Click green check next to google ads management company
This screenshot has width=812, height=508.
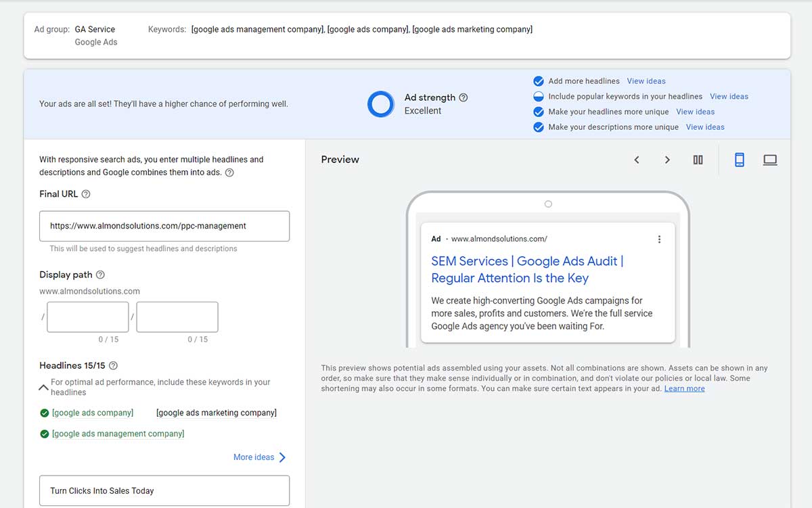[44, 434]
